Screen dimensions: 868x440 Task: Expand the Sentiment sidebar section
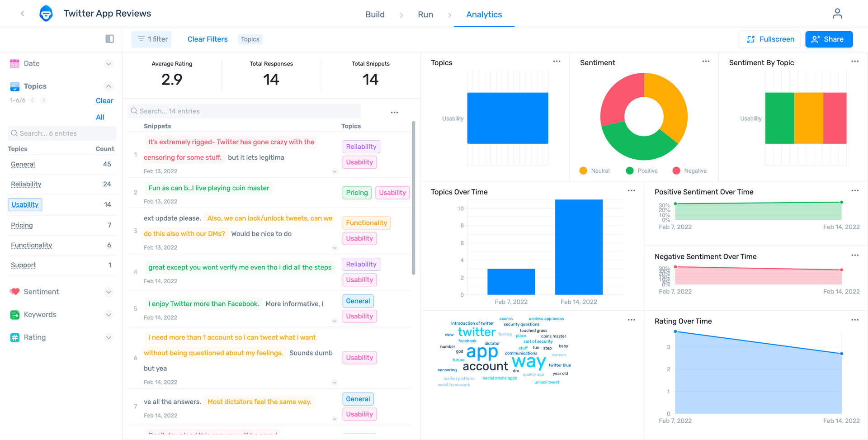click(x=108, y=292)
